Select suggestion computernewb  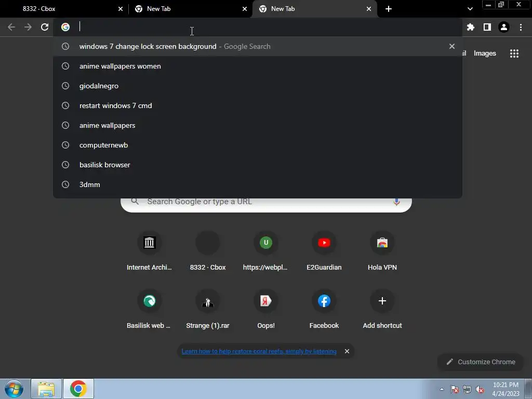click(x=258, y=145)
